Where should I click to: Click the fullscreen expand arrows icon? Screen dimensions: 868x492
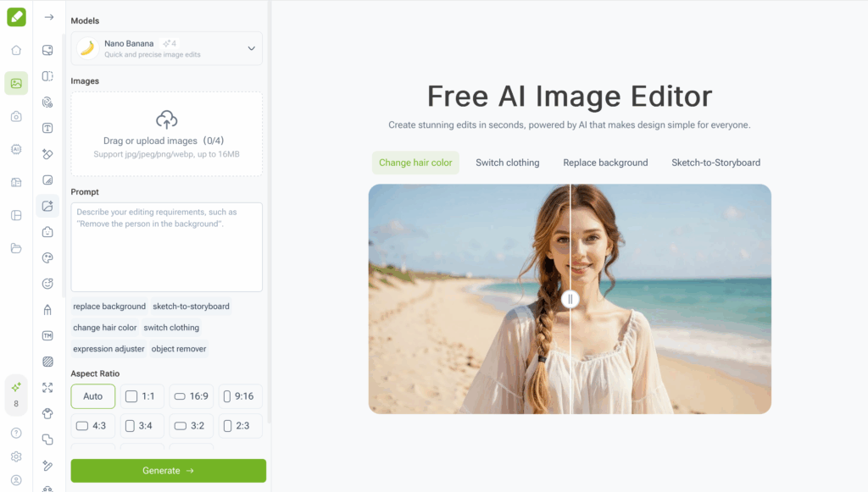point(47,385)
